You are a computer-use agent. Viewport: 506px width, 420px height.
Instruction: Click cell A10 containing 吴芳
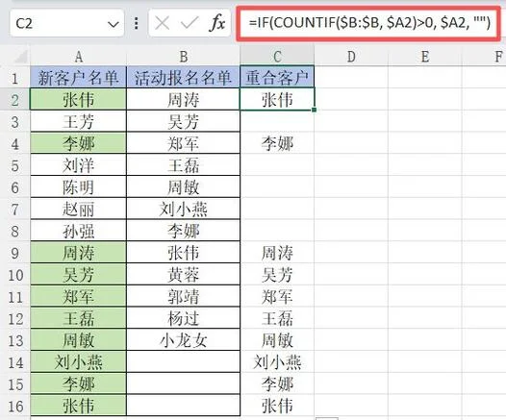click(x=79, y=275)
